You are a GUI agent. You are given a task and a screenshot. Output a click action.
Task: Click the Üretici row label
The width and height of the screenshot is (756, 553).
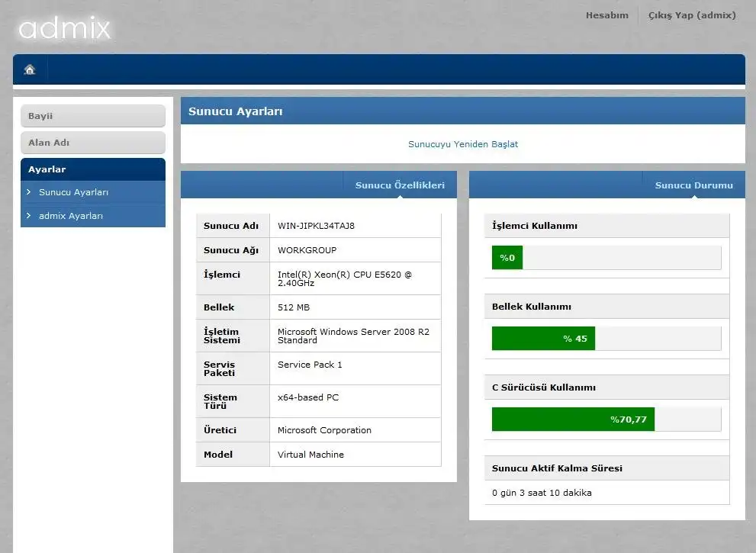pos(220,430)
